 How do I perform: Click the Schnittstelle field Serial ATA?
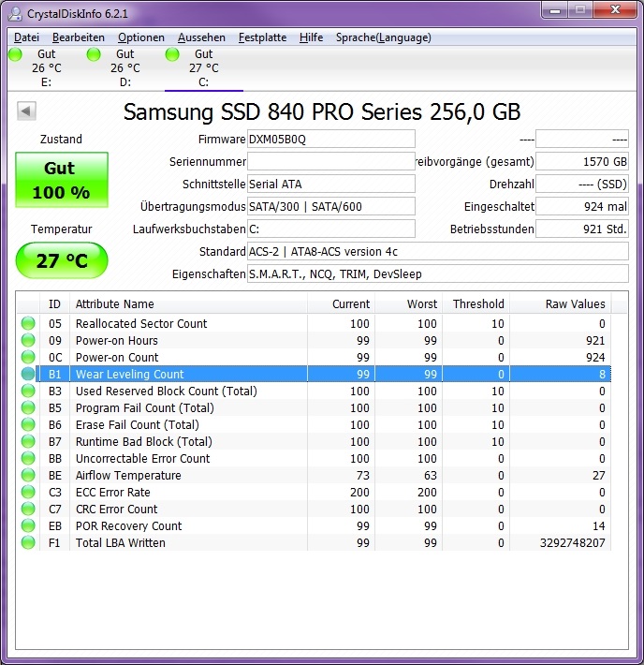pos(331,185)
